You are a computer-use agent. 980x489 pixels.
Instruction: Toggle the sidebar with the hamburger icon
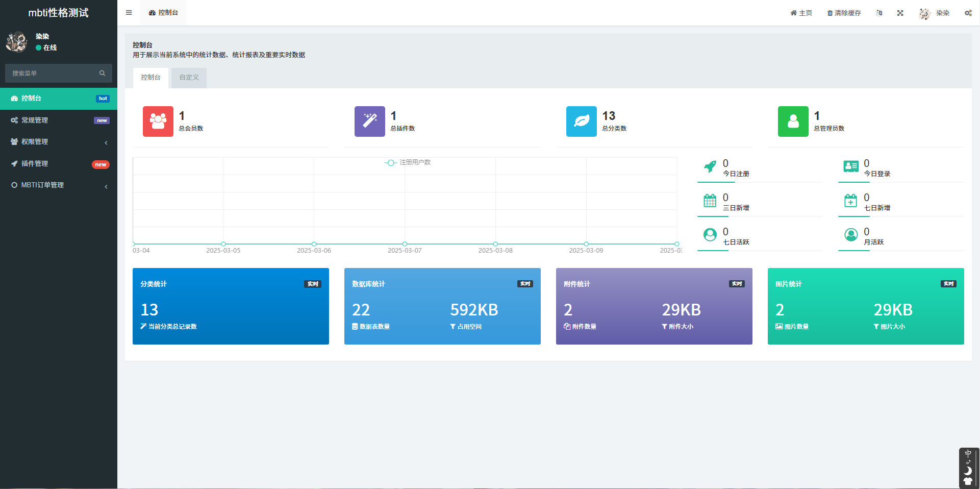(x=129, y=13)
